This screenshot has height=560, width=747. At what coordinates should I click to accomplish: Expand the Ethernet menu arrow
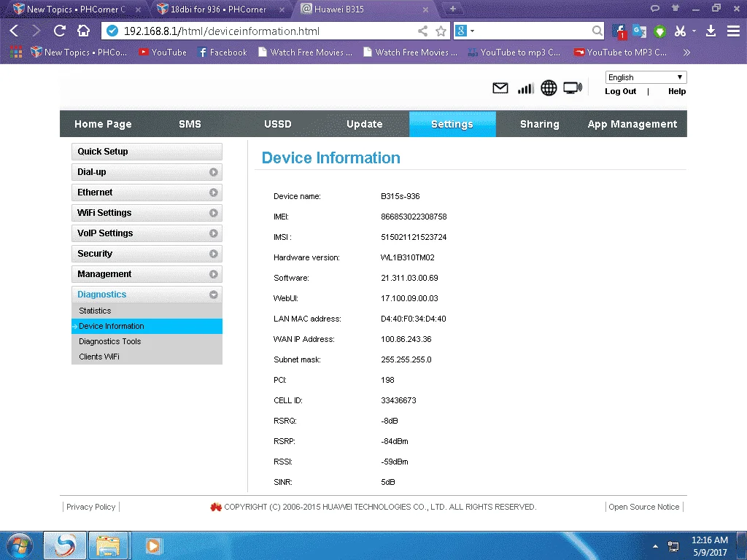click(x=214, y=192)
